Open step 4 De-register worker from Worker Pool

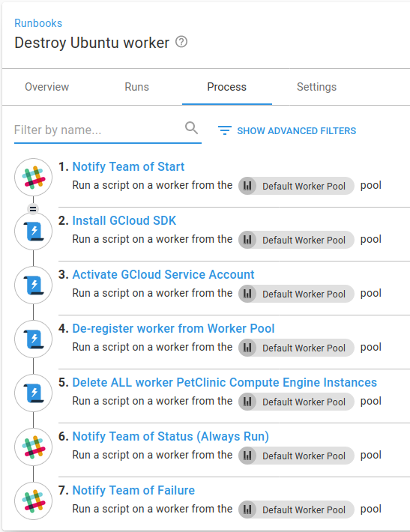click(173, 328)
